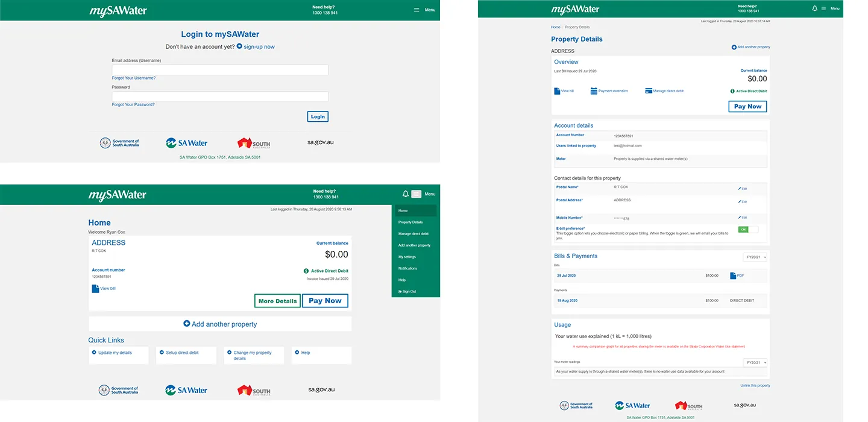Image resolution: width=868 pixels, height=422 pixels.
Task: Click the Active Direct Debit info icon on the Home screen
Action: point(306,271)
